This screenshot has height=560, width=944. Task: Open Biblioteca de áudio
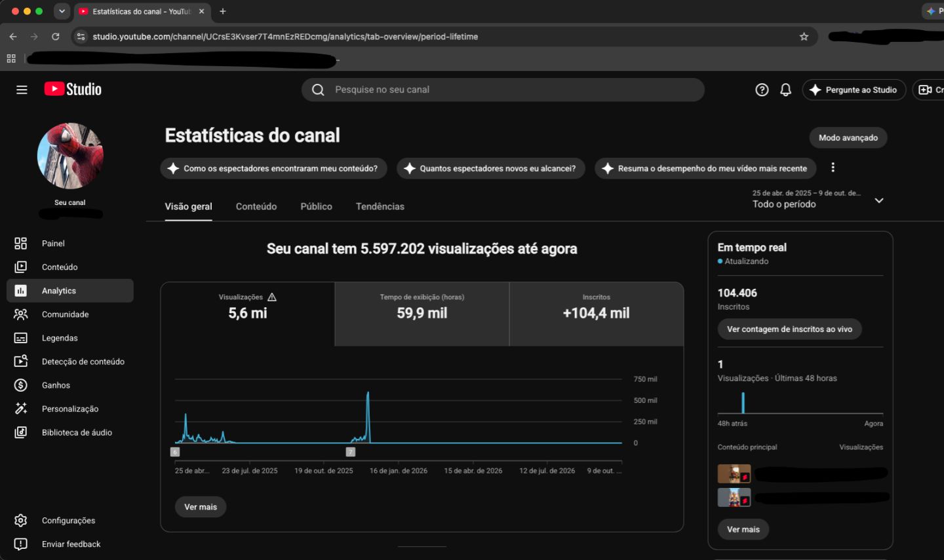click(70, 432)
